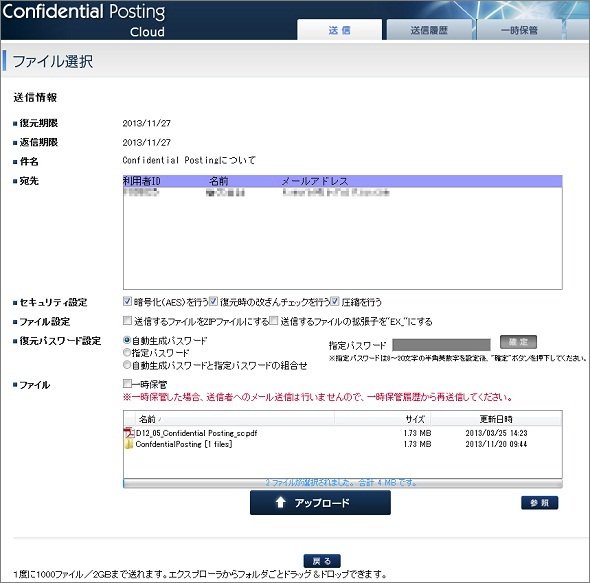Check the extension "EX_" file setting box
Image resolution: width=590 pixels, height=583 pixels.
pyautogui.click(x=274, y=321)
